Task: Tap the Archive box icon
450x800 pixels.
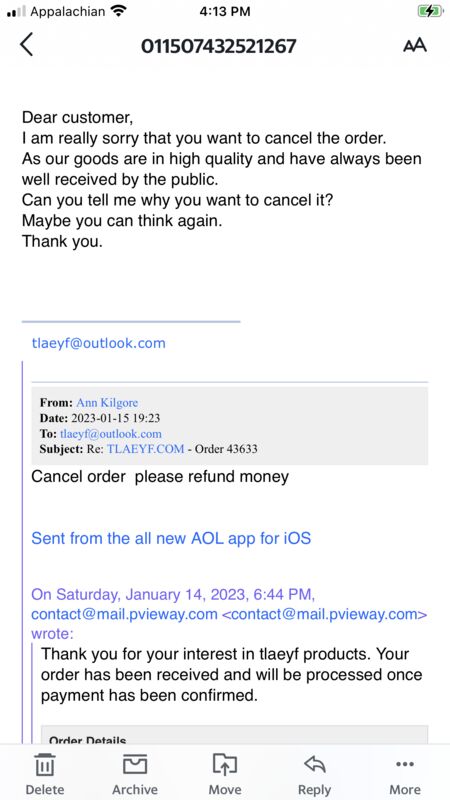Action: (135, 764)
